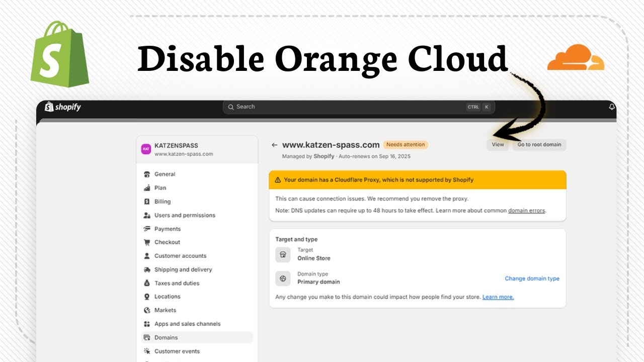Viewport: 644px width, 362px height.
Task: Click the Markets globe icon
Action: coord(147,310)
